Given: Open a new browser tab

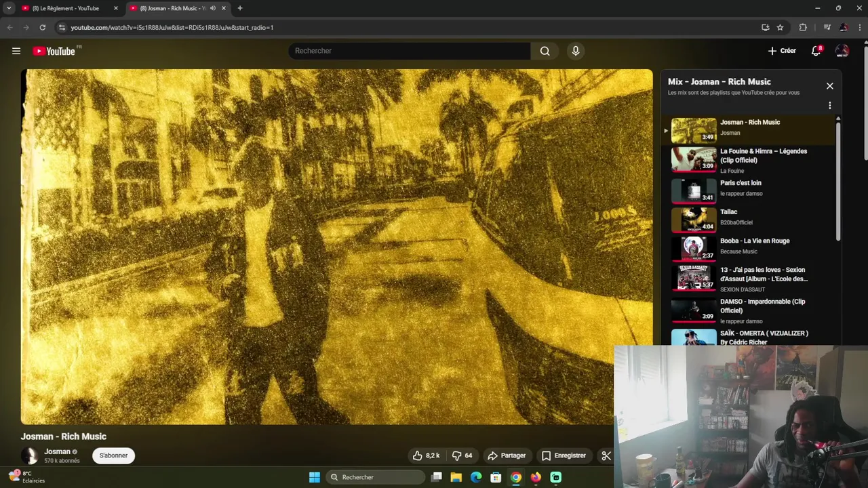Looking at the screenshot, I should tap(239, 8).
